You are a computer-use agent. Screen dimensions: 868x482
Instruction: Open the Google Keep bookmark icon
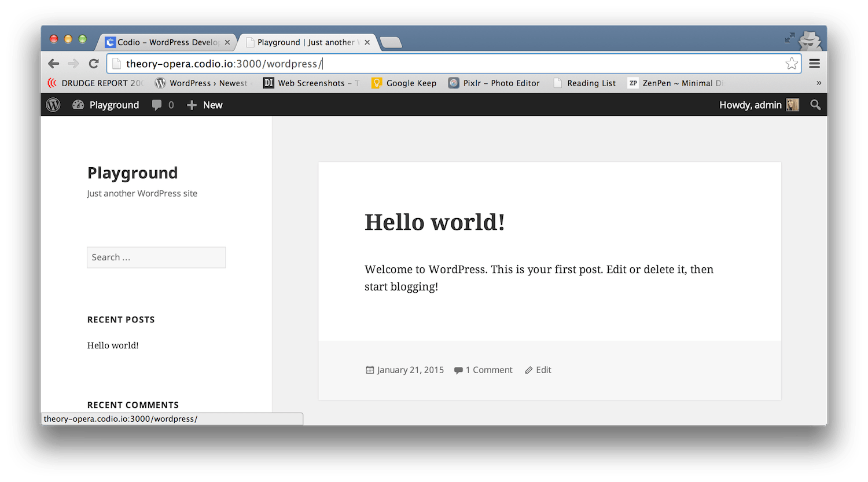coord(377,83)
